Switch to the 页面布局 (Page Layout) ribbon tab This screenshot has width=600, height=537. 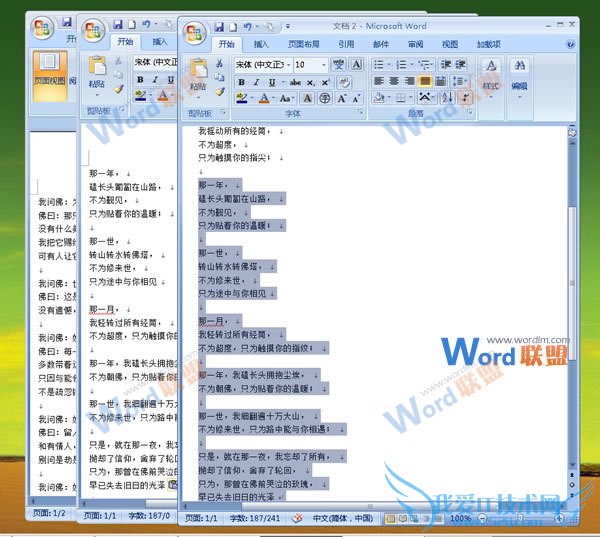coord(303,44)
